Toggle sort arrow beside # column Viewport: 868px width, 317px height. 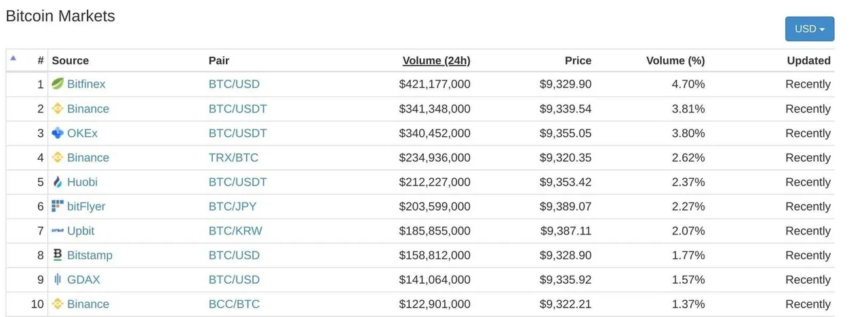point(13,58)
